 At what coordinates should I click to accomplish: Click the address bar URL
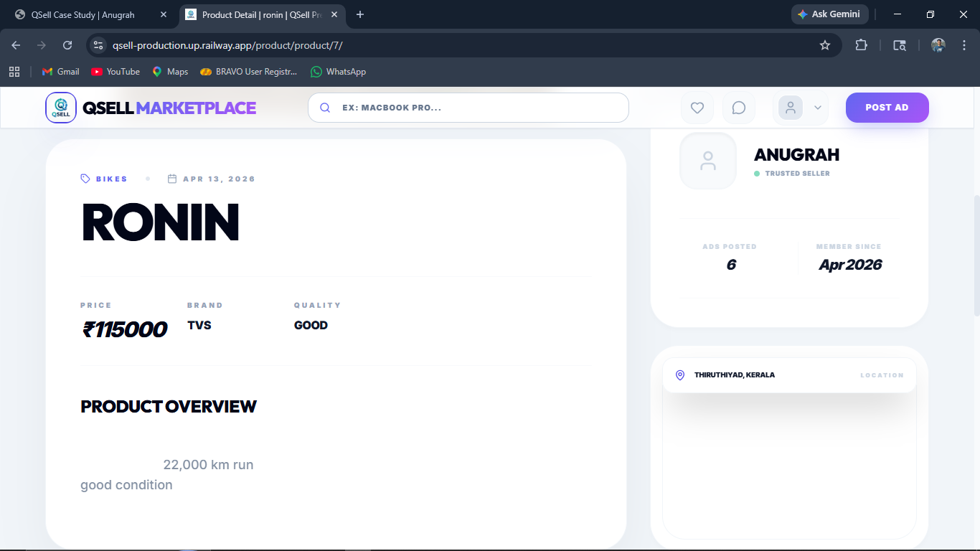(x=227, y=45)
